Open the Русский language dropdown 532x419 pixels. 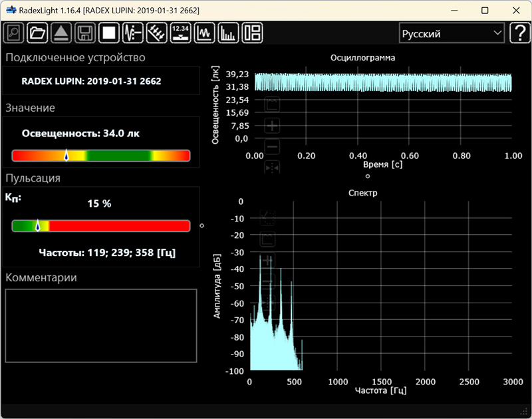[452, 33]
